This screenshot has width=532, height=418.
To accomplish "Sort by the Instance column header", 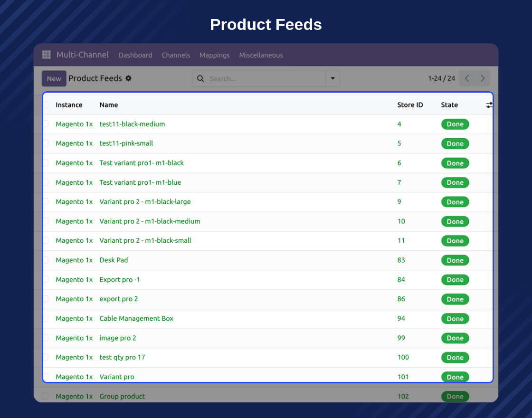I will coord(69,105).
